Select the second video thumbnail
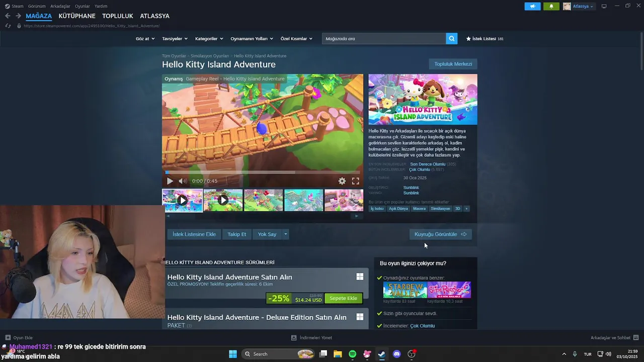The width and height of the screenshot is (644, 362). [223, 200]
